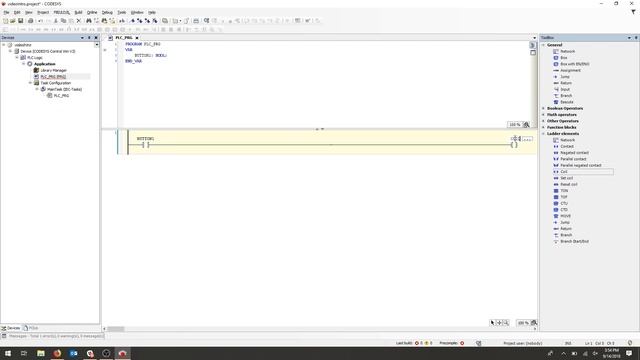Screen dimensions: 640x360
Task: Expand the Function blocks toolbox section
Action: click(543, 127)
